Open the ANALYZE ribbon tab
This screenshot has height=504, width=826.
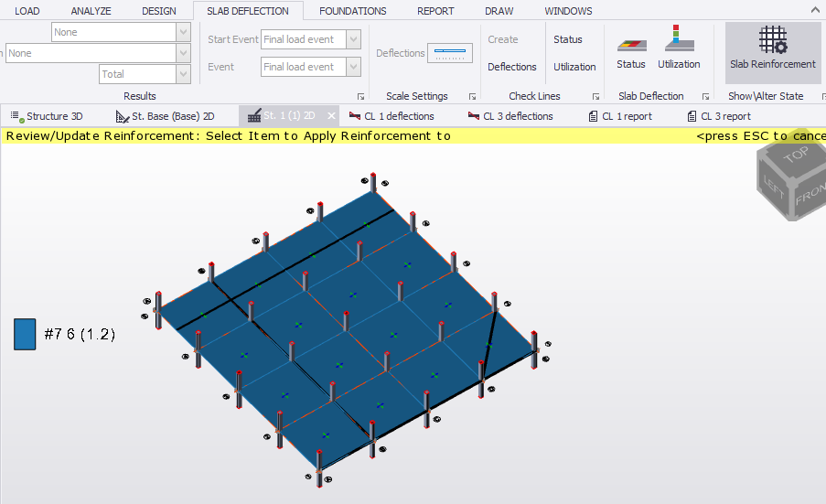coord(91,11)
